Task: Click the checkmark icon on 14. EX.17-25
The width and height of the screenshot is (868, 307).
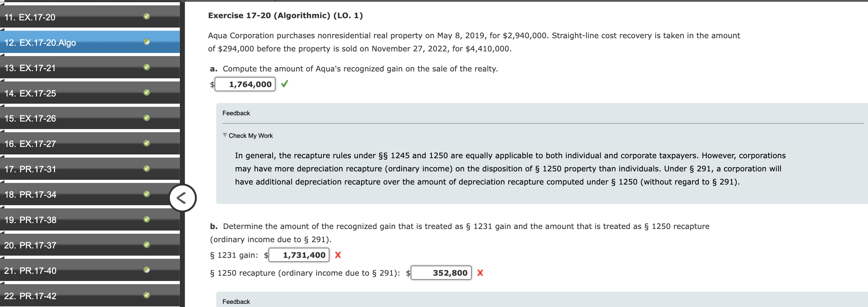Action: [x=146, y=93]
